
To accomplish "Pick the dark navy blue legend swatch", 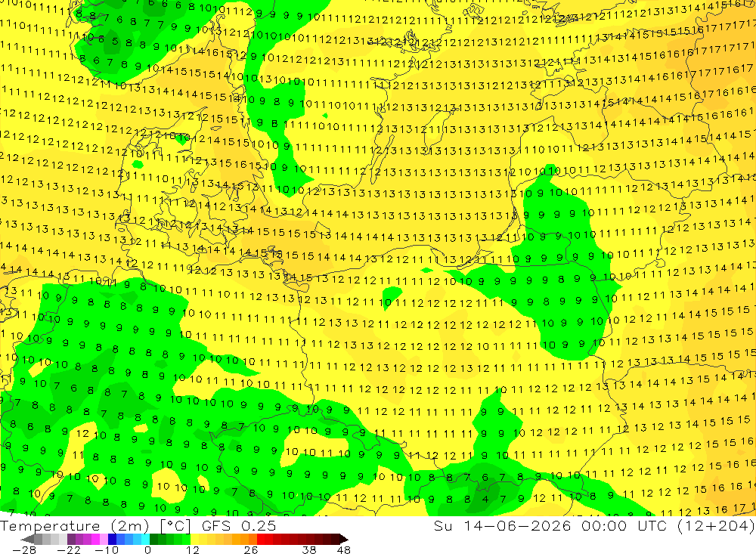I will coord(112,539).
